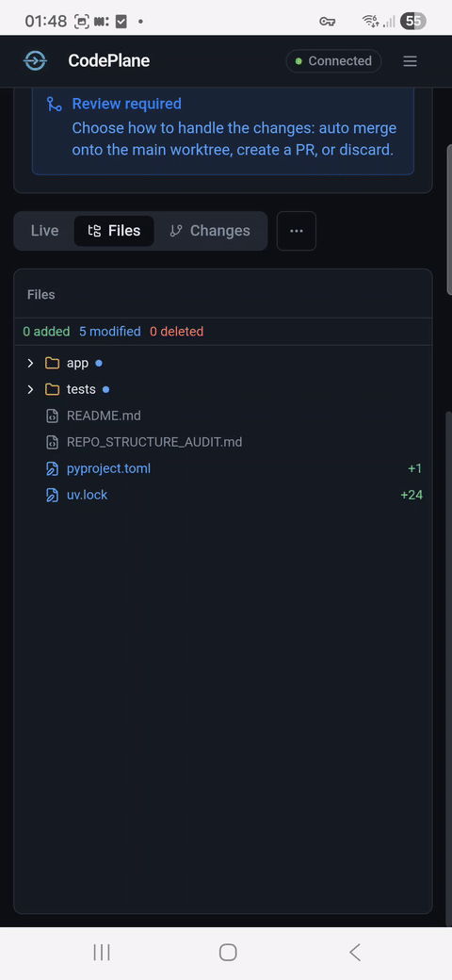This screenshot has height=980, width=452.
Task: Click the page scrollbar on right edge
Action: pyautogui.click(x=449, y=219)
